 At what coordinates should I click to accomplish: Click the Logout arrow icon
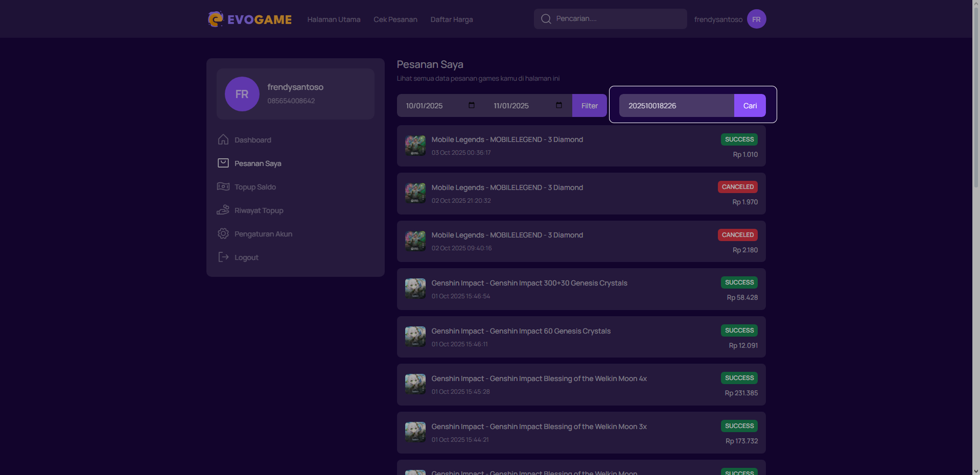tap(223, 257)
